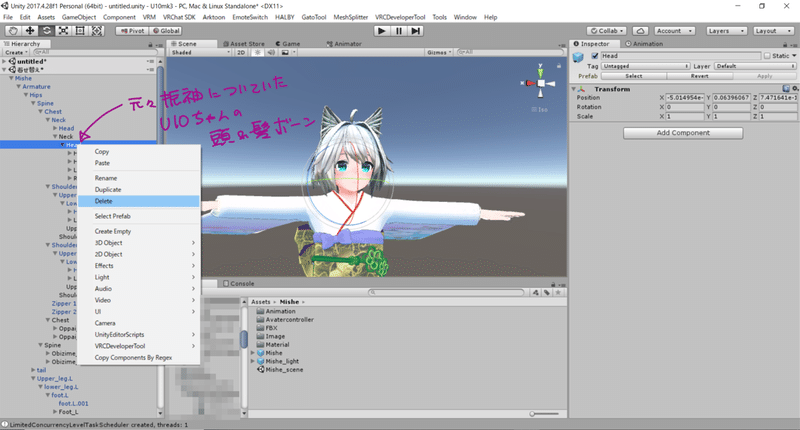Click the Prefab Select button
Image resolution: width=800 pixels, height=430 pixels.
[x=634, y=76]
